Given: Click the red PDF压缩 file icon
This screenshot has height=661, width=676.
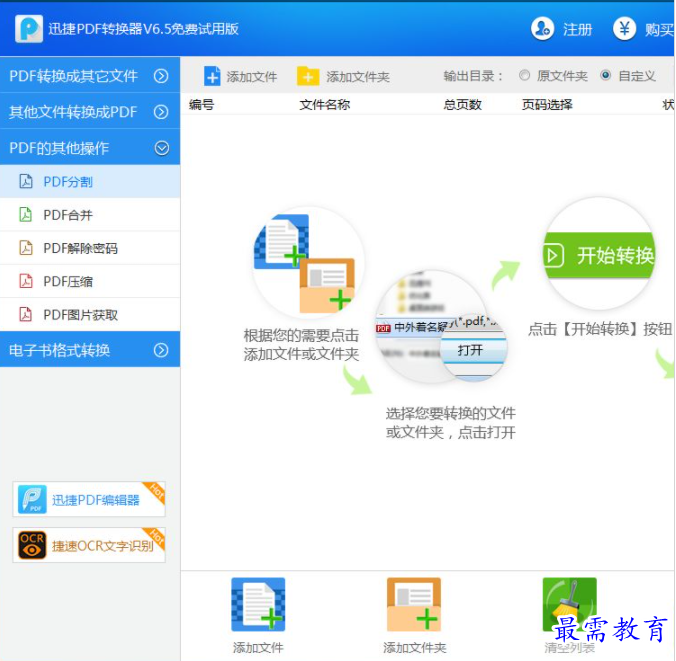Looking at the screenshot, I should click(26, 281).
